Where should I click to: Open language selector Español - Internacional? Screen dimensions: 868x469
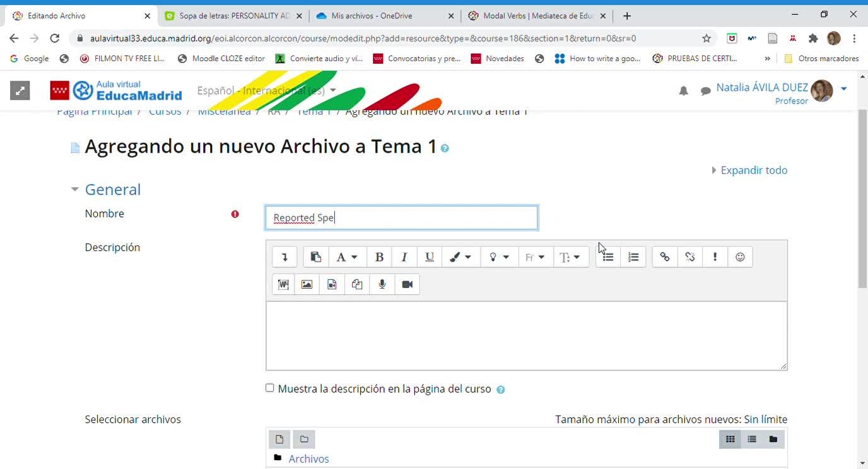(266, 91)
